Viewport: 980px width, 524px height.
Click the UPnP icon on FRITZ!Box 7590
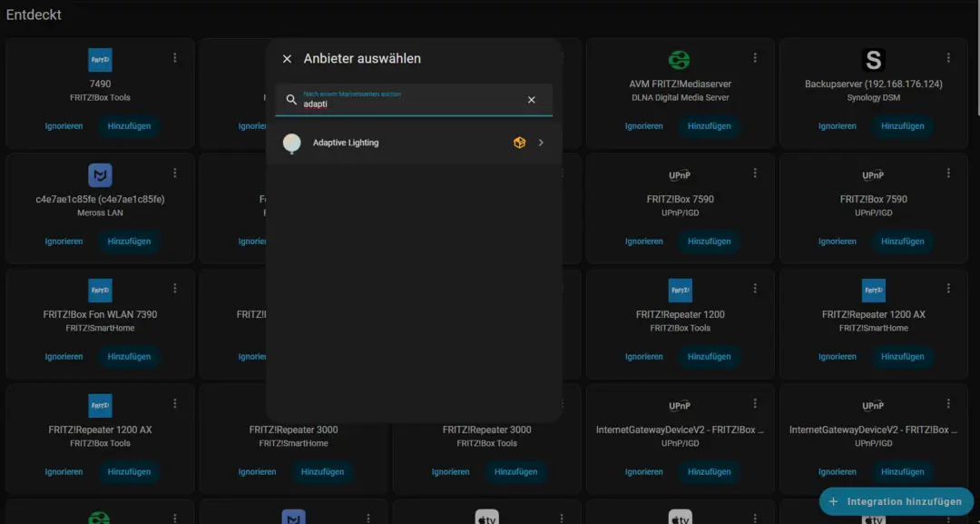pos(680,175)
